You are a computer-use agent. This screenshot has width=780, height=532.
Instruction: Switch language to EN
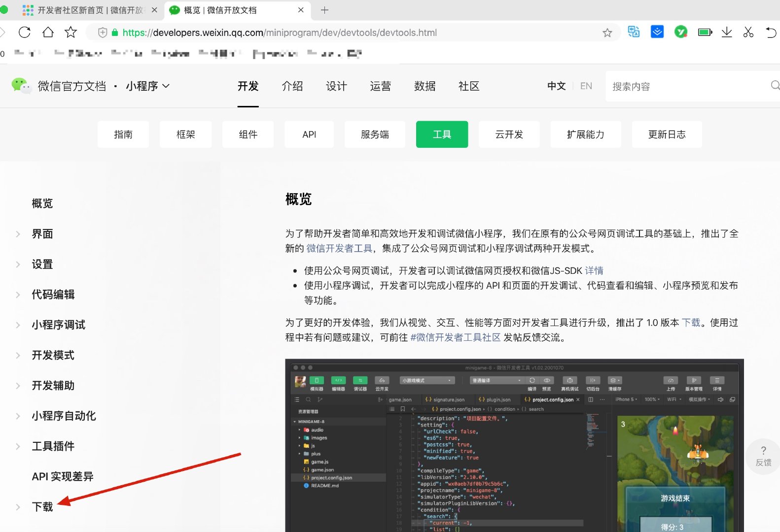[x=586, y=86]
